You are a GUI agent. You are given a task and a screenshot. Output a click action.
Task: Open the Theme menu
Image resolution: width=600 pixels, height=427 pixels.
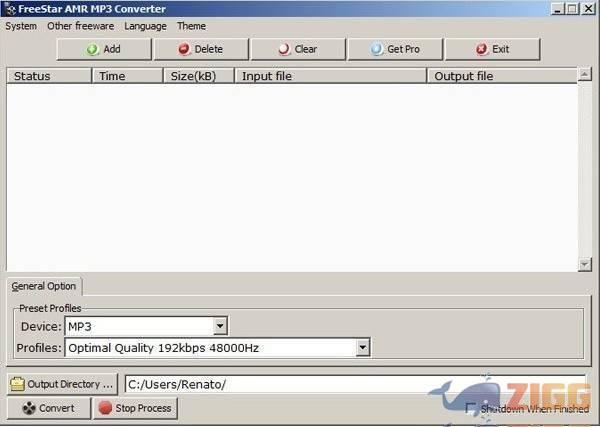pos(191,26)
